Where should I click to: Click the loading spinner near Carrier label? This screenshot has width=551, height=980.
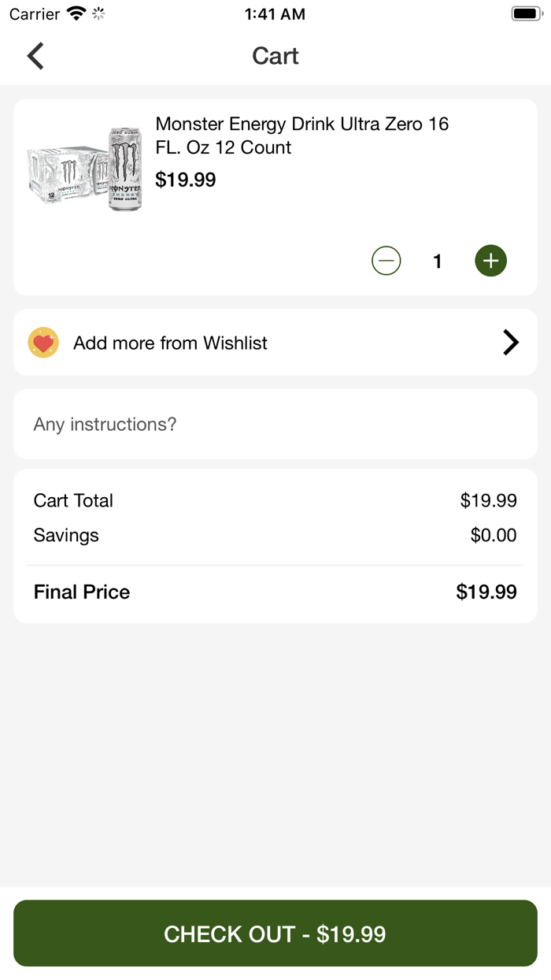(x=98, y=13)
